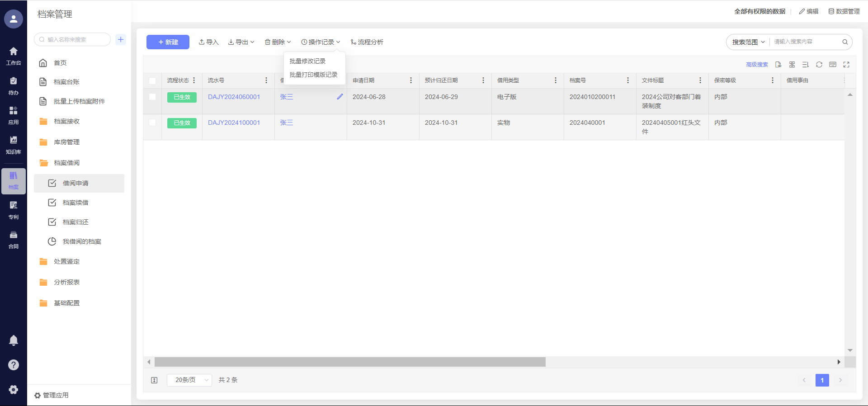Open the 高级搜索 link
Viewport: 868px width, 406px height.
757,65
